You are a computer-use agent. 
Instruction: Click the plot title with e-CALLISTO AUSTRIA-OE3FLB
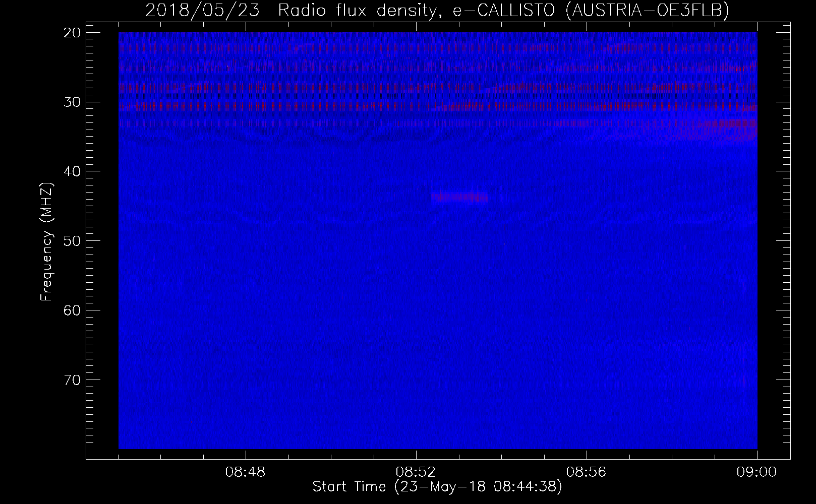pyautogui.click(x=437, y=11)
